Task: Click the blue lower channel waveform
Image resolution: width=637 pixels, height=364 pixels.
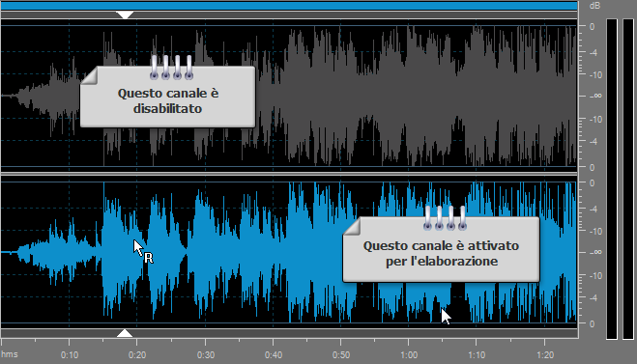Action: pos(289,252)
